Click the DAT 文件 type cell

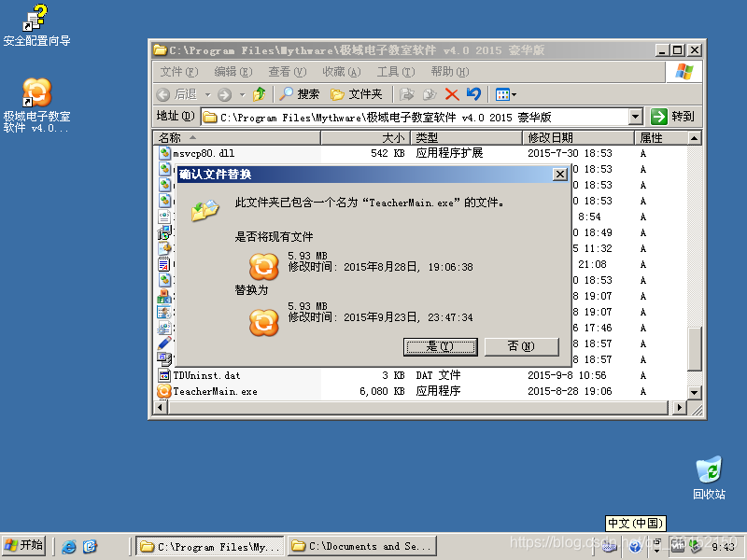click(x=438, y=375)
